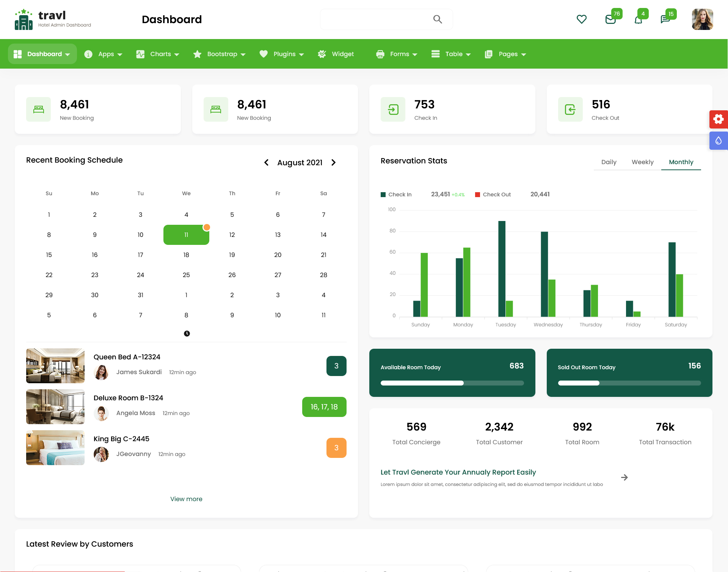
Task: Click the arrow next to annual report text
Action: (x=624, y=478)
